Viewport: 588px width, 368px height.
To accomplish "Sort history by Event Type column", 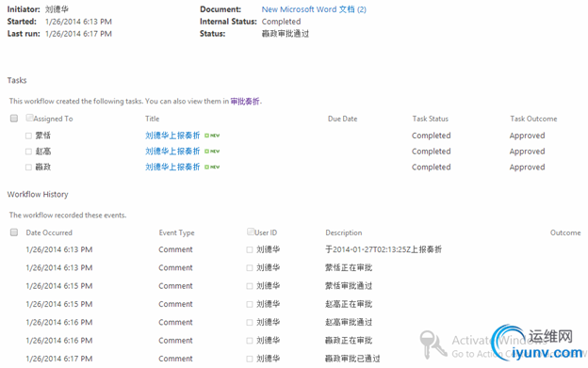I will click(176, 232).
